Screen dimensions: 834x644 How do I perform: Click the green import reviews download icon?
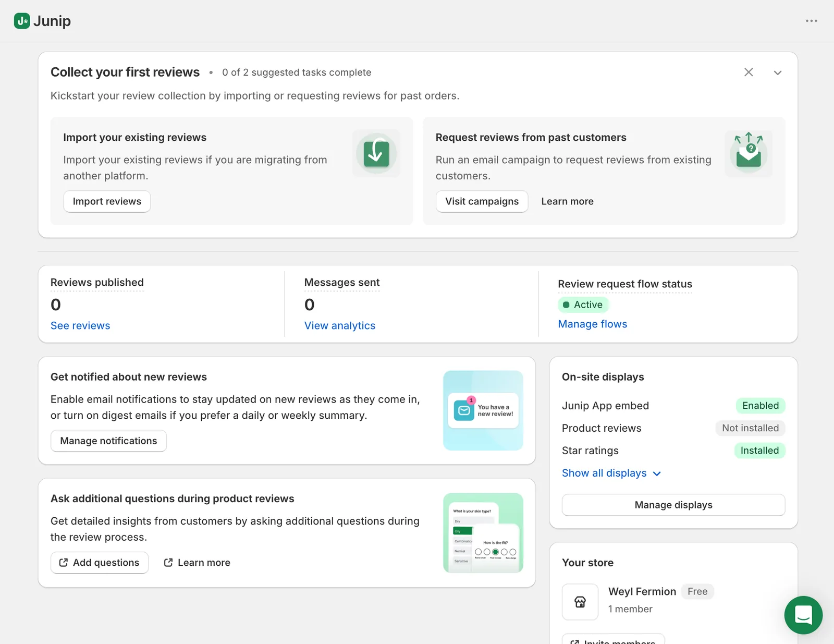[376, 153]
